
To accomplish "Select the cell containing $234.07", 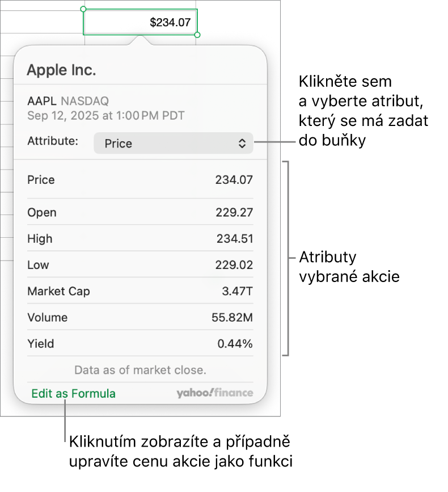I will pyautogui.click(x=140, y=22).
